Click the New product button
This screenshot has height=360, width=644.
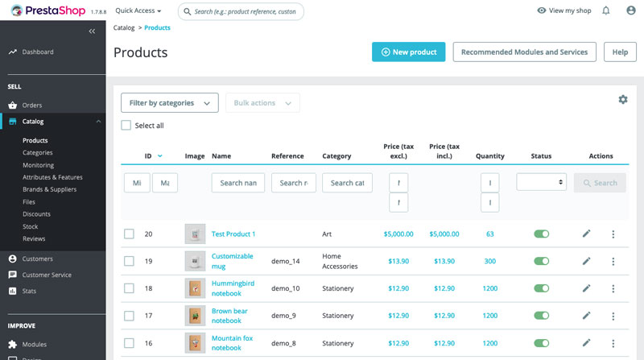[x=409, y=52]
